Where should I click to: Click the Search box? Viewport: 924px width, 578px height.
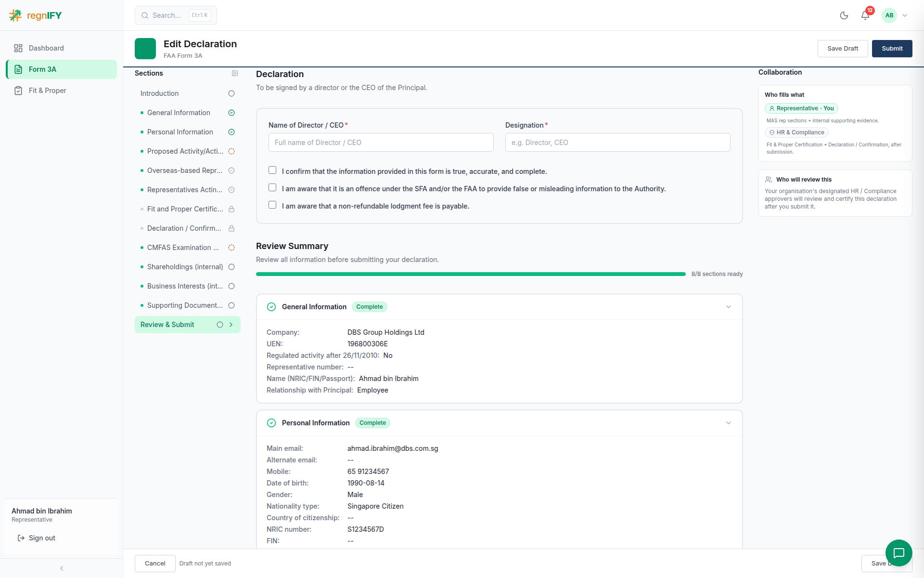click(176, 15)
